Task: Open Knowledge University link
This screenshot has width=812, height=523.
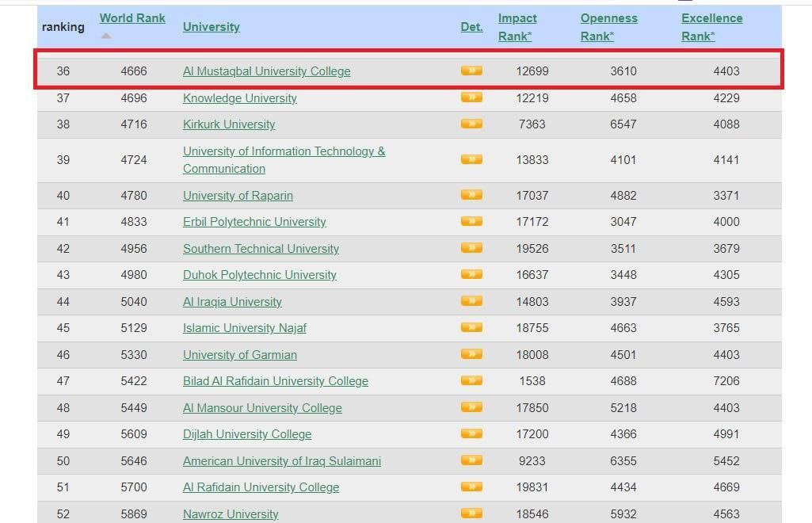Action: 240,98
